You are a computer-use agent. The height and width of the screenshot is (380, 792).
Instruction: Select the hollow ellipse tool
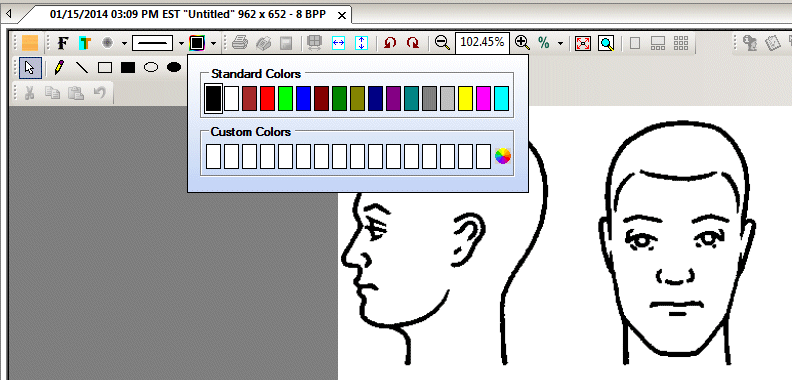151,67
